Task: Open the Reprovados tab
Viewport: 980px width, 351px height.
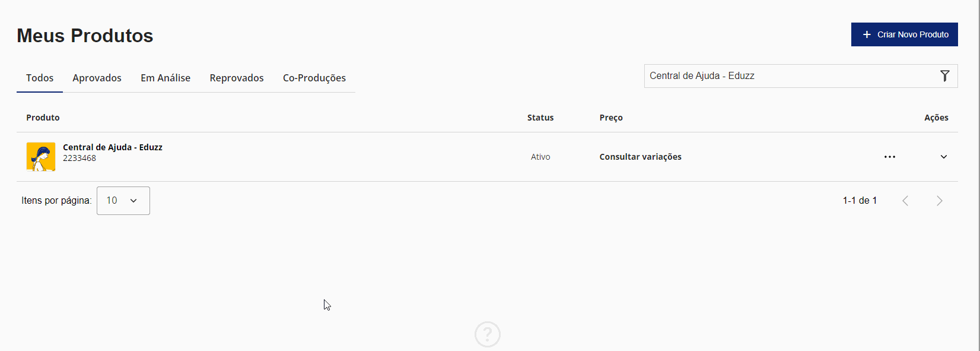Action: (x=237, y=78)
